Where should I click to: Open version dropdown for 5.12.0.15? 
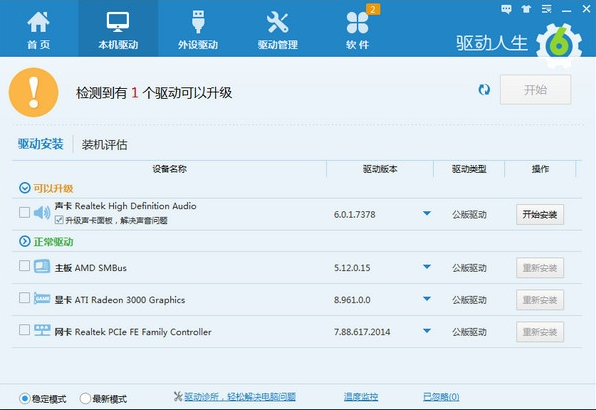(x=427, y=267)
